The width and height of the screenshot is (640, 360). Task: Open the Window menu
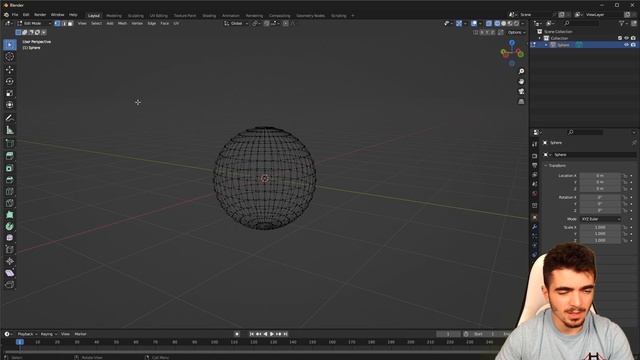click(58, 15)
